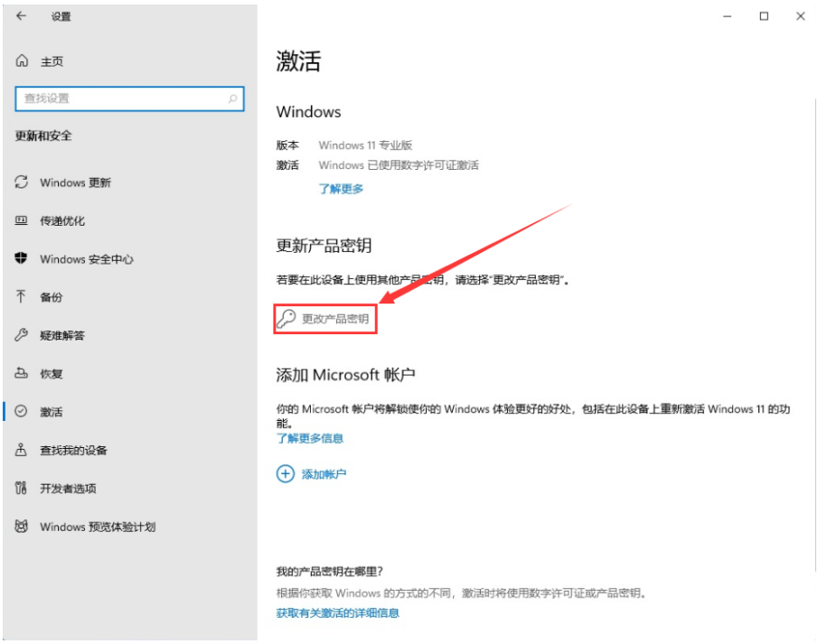Open 疑难解答 wrench icon

pyautogui.click(x=21, y=335)
